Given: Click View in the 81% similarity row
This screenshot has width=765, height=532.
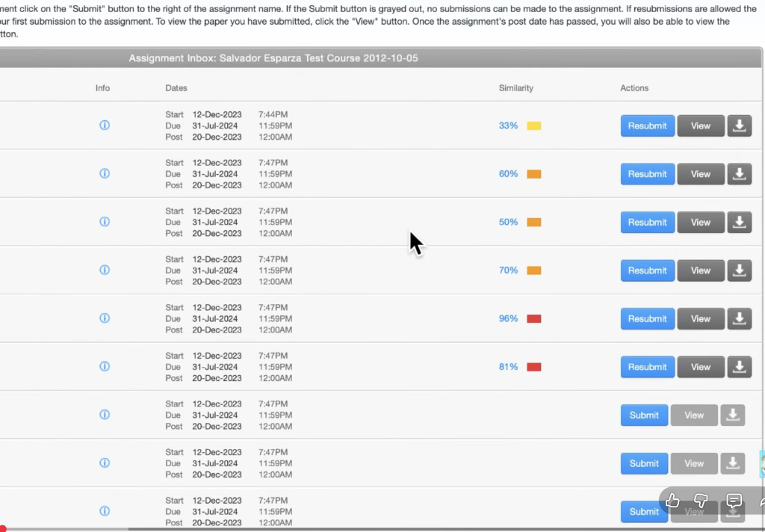Looking at the screenshot, I should [x=701, y=367].
